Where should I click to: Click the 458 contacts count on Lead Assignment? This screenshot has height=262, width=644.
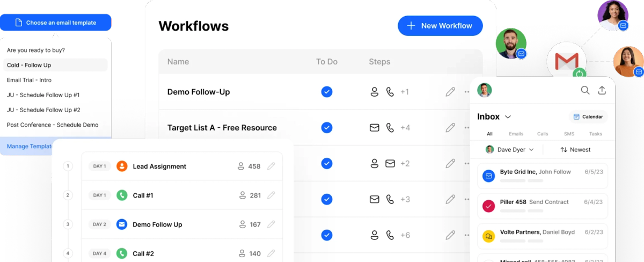click(249, 166)
